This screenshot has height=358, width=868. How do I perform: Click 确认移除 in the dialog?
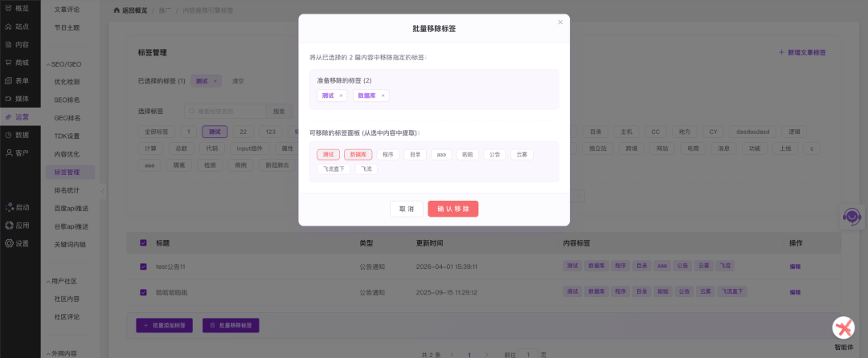(452, 209)
